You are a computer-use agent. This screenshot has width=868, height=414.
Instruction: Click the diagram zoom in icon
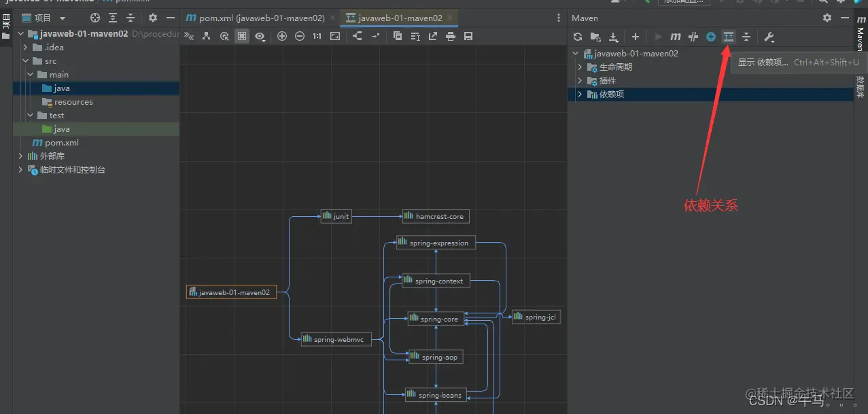(x=282, y=36)
